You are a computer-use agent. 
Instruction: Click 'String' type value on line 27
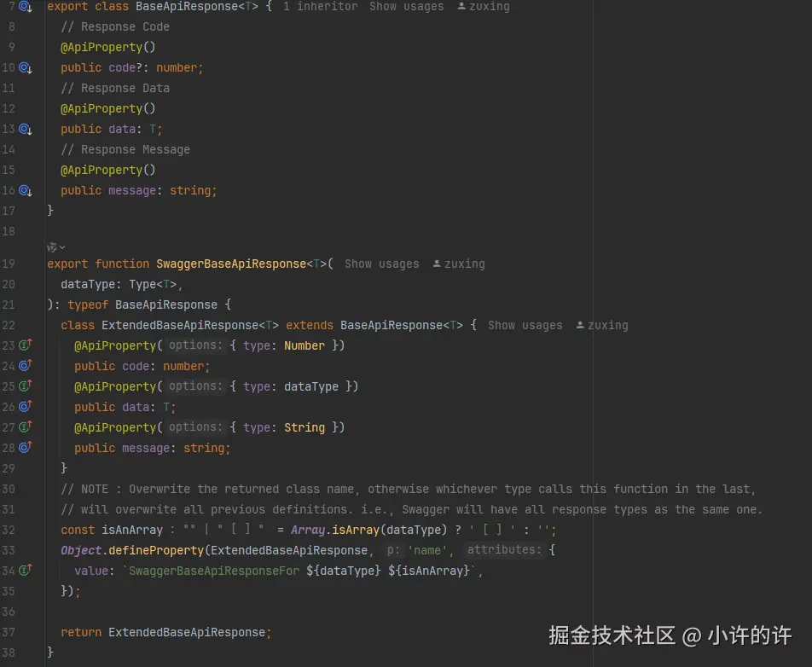tap(304, 427)
